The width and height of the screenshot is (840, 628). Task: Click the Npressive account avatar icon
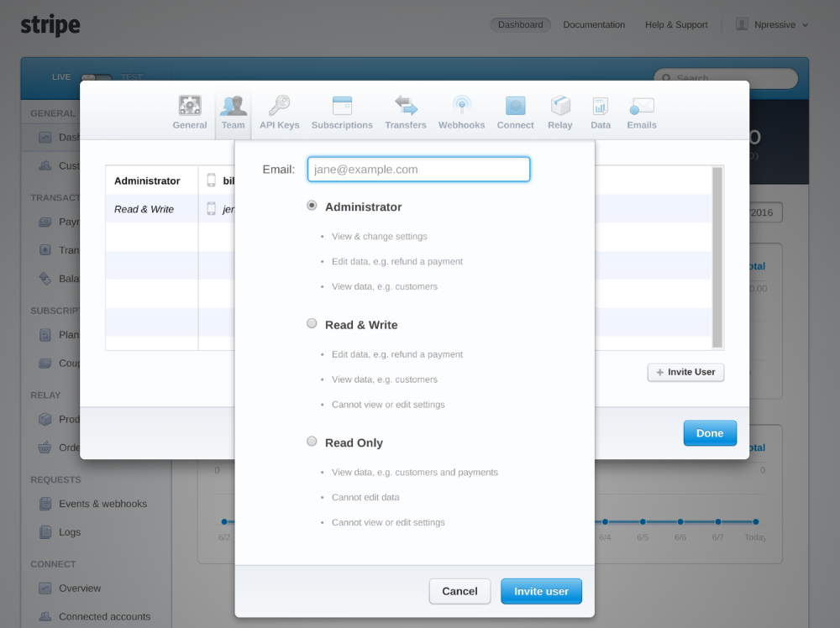[742, 24]
